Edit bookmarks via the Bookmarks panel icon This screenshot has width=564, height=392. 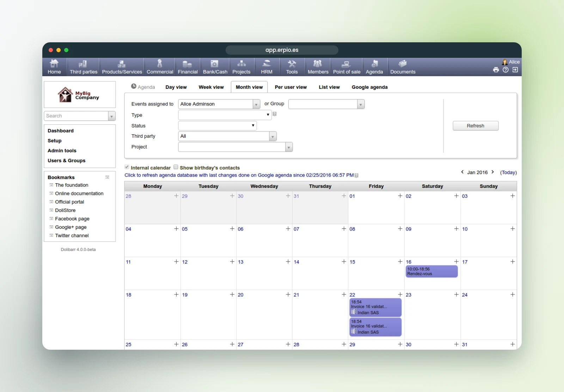coord(107,177)
